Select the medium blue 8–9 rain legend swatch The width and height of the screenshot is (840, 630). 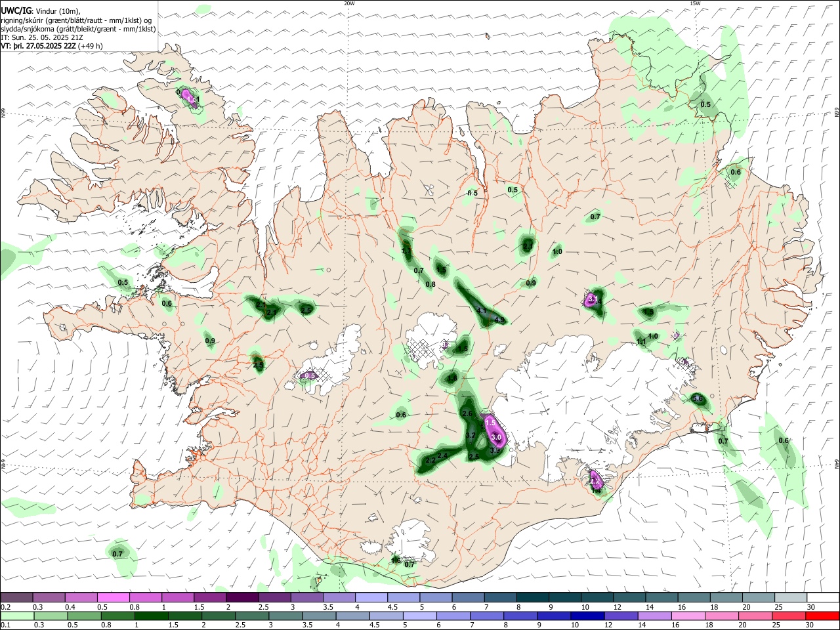pyautogui.click(x=520, y=616)
